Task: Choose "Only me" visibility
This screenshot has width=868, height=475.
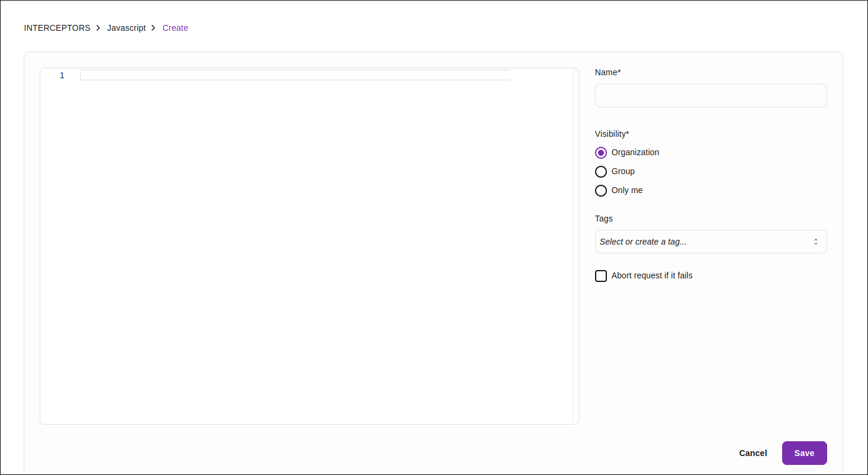Action: (601, 190)
